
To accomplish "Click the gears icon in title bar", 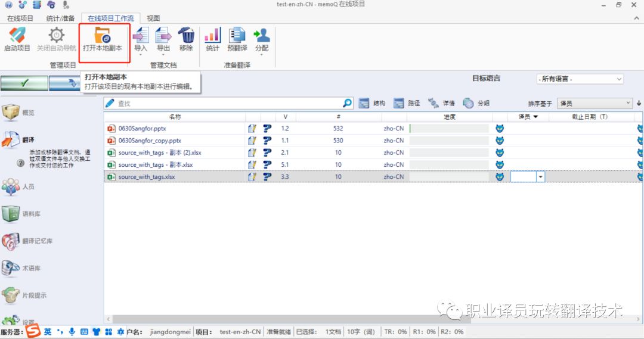I will [23, 5].
